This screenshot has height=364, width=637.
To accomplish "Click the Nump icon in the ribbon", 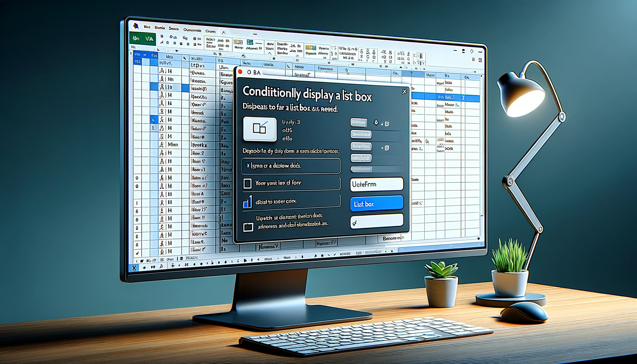I will 238,42.
